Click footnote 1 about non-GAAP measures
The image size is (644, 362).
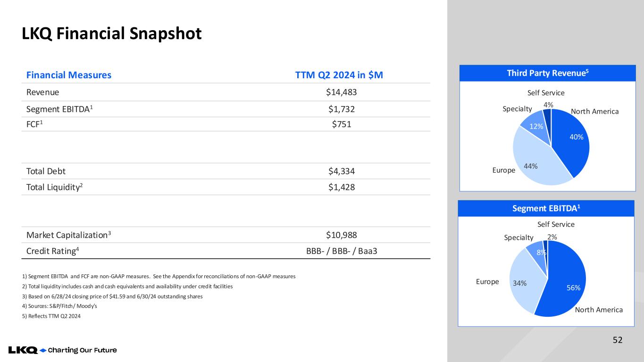[x=159, y=276]
